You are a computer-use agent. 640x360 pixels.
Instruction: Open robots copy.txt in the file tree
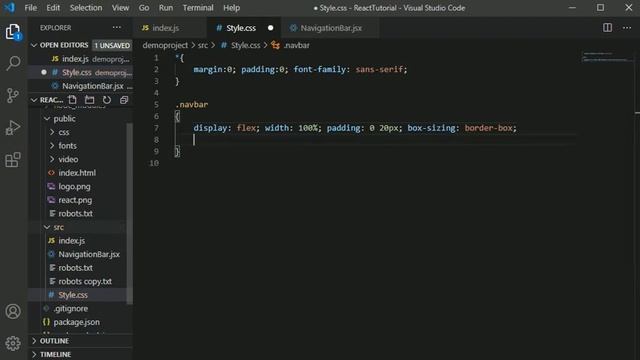(85, 281)
